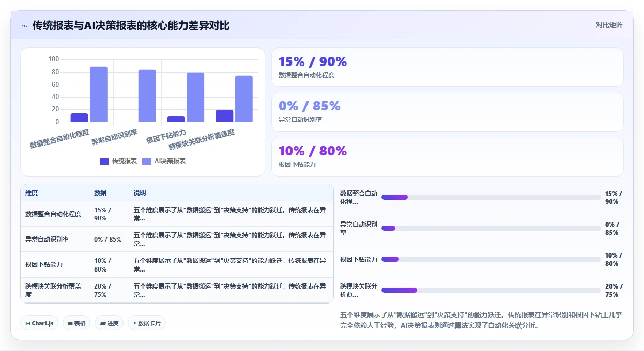Click the summary paragraph below progress bars

coord(481,320)
